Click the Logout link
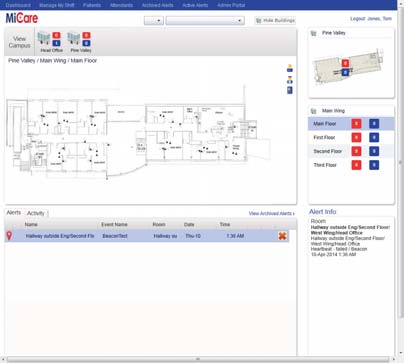The width and height of the screenshot is (404, 363). point(358,19)
